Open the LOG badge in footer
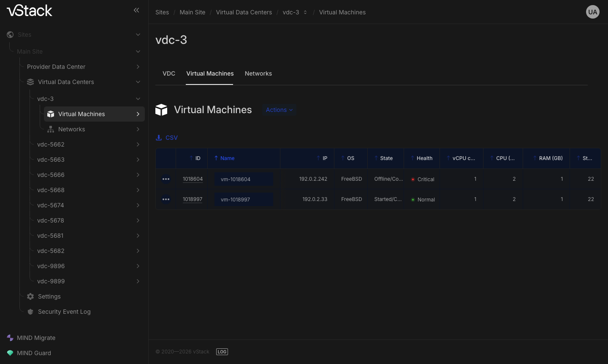 (222, 352)
